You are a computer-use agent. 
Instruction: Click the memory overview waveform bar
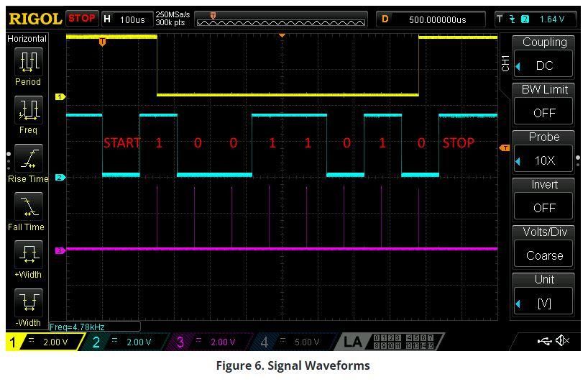pos(281,19)
